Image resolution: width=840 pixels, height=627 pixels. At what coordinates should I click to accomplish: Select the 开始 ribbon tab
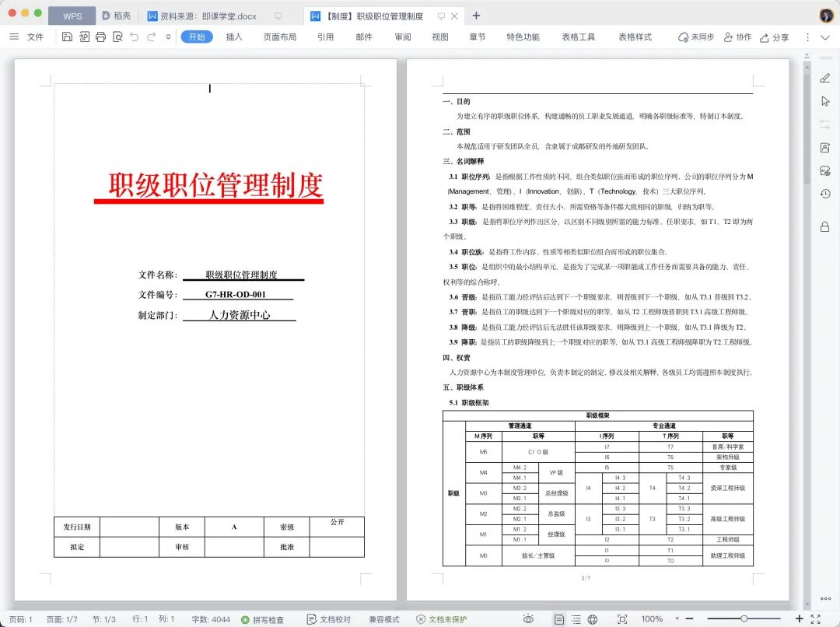(x=197, y=37)
